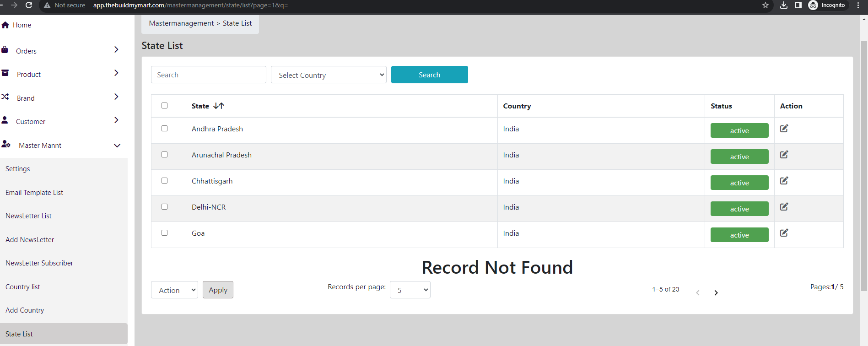Click the Customer person icon
The height and width of the screenshot is (346, 868).
pos(5,120)
